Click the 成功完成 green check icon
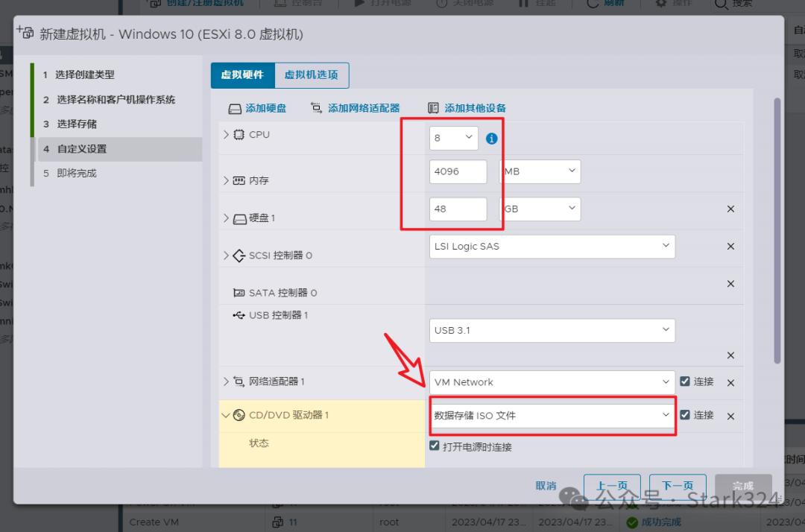The image size is (805, 532). [632, 522]
